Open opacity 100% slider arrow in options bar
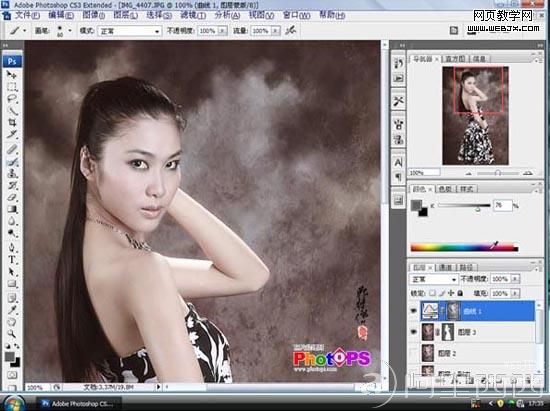Viewport: 550px width, 411px height. (x=222, y=31)
